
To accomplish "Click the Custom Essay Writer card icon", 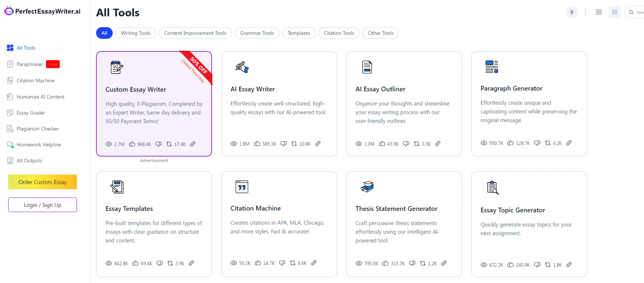I will (x=117, y=67).
